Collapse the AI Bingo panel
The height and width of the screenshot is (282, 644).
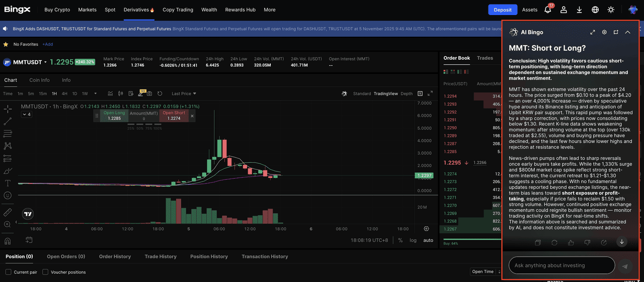point(627,32)
